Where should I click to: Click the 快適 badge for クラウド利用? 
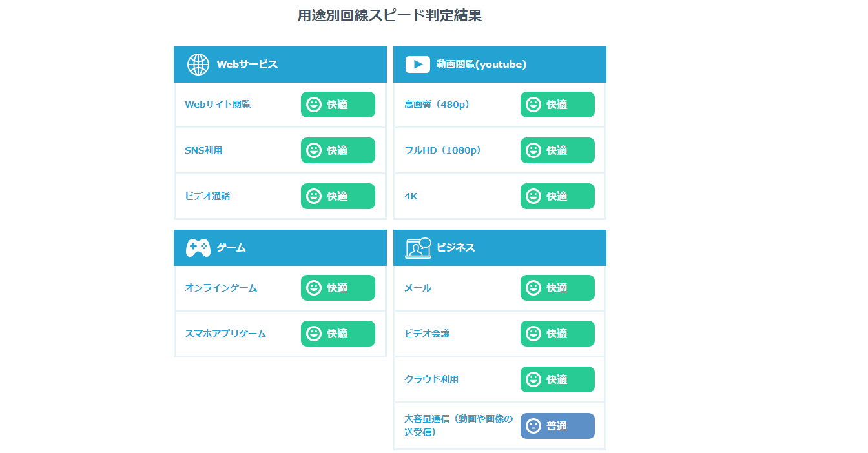coord(557,379)
